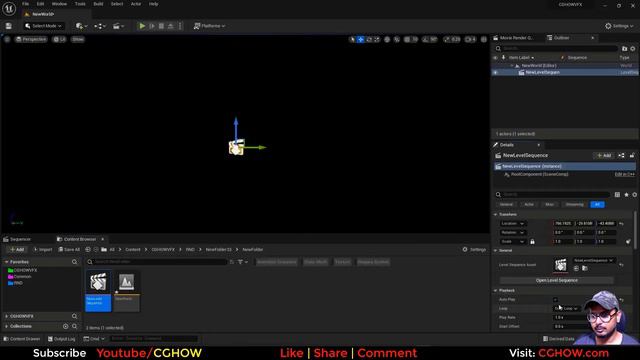Viewport: 640px width, 360px height.
Task: Open the Select Mode dropdown
Action: 43,26
